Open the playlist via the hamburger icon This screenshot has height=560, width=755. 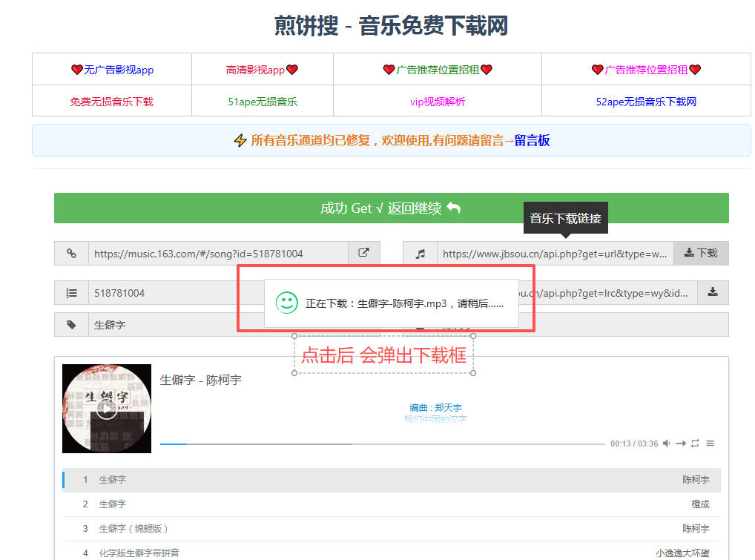pos(710,443)
